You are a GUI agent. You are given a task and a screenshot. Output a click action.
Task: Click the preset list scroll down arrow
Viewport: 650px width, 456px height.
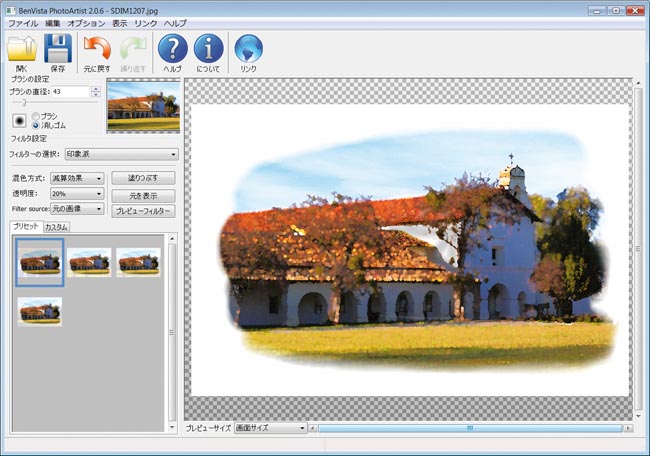point(172,427)
